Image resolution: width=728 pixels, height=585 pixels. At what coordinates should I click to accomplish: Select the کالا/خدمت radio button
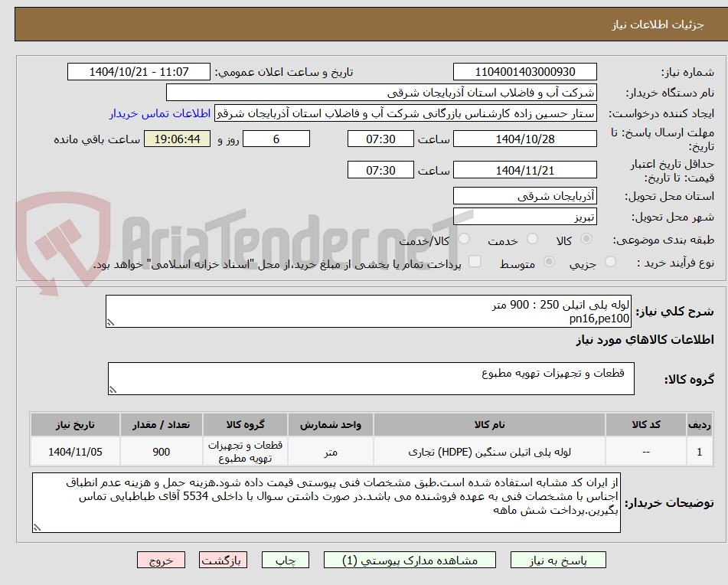[464, 240]
